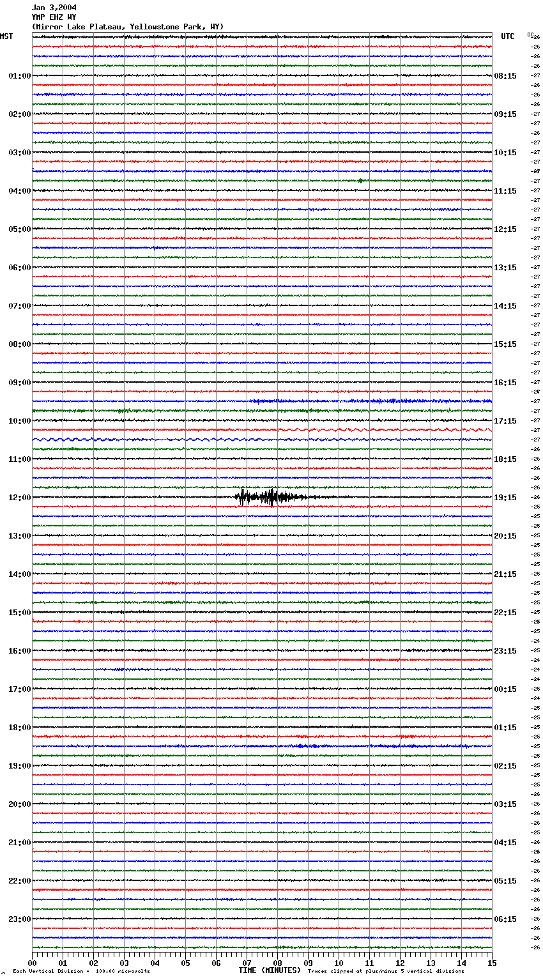543x980 pixels.
Task: Click the date label Jan 3,2004
Action: click(54, 8)
